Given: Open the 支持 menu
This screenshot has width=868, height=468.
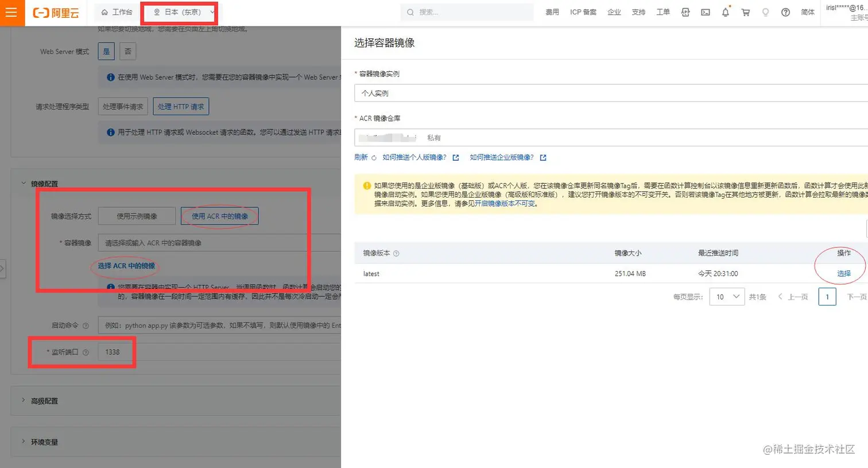Looking at the screenshot, I should tap(638, 12).
